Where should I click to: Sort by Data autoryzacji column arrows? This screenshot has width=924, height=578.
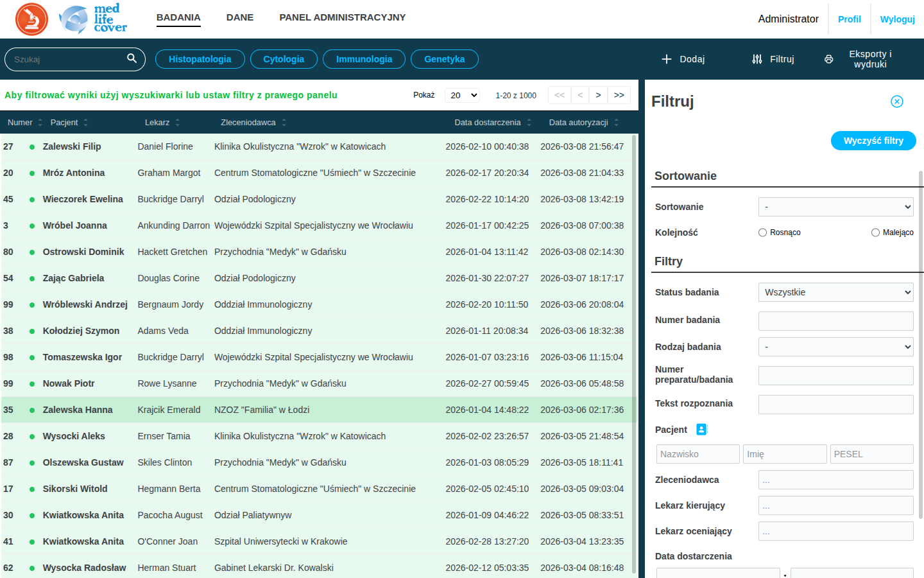pos(616,123)
